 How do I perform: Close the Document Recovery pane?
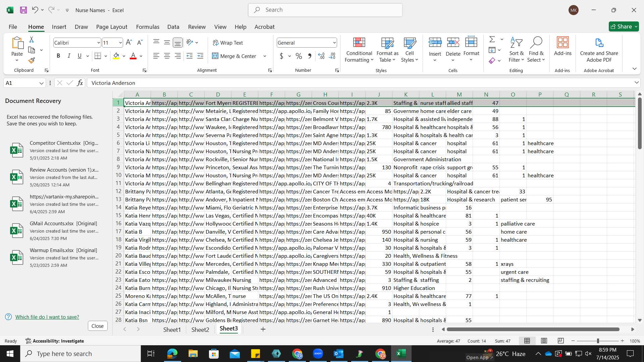pyautogui.click(x=98, y=326)
